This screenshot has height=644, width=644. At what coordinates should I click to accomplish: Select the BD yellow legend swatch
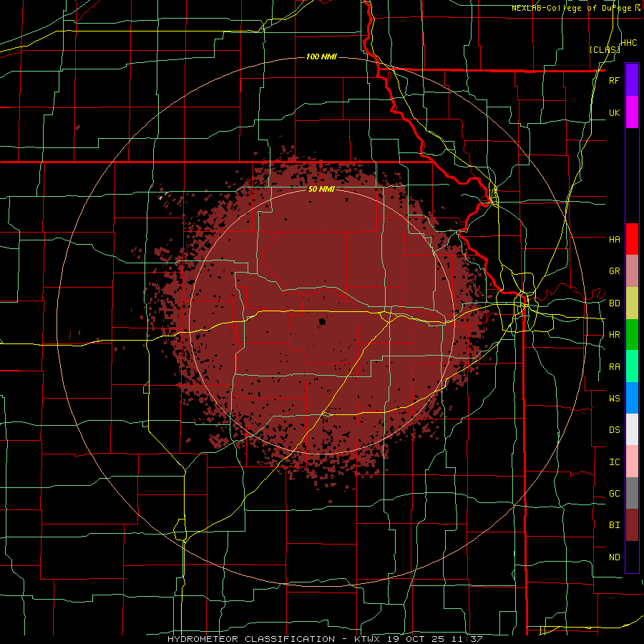[632, 303]
